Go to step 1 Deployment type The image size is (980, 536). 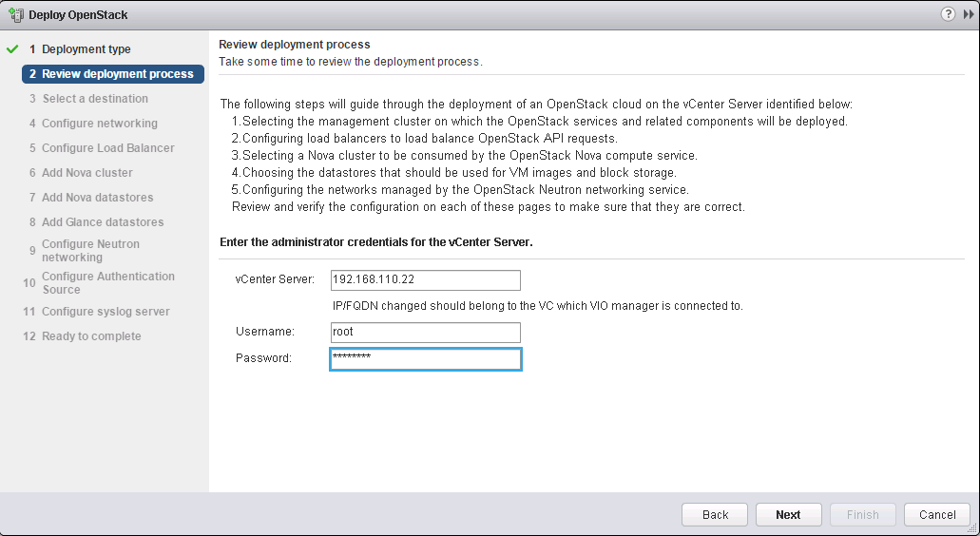86,49
